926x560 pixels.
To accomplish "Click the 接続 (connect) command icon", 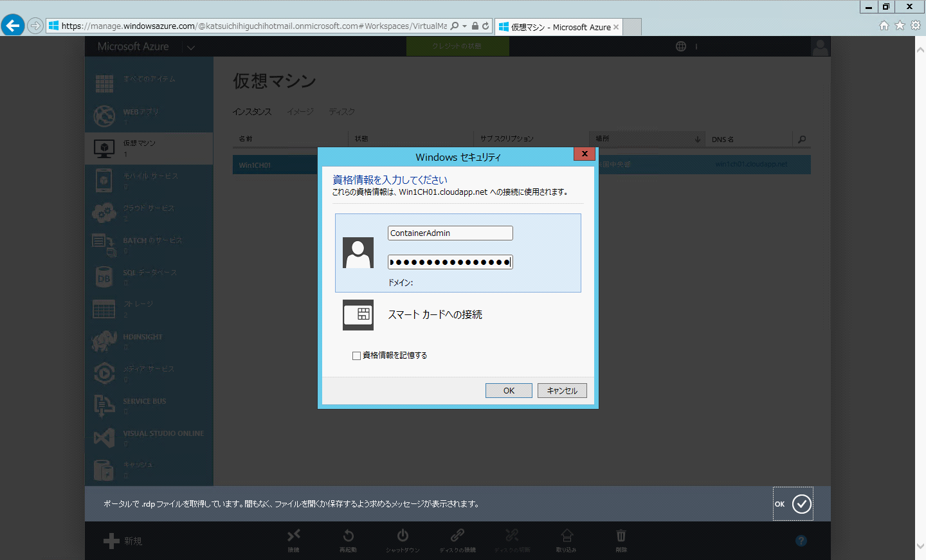I will point(294,536).
